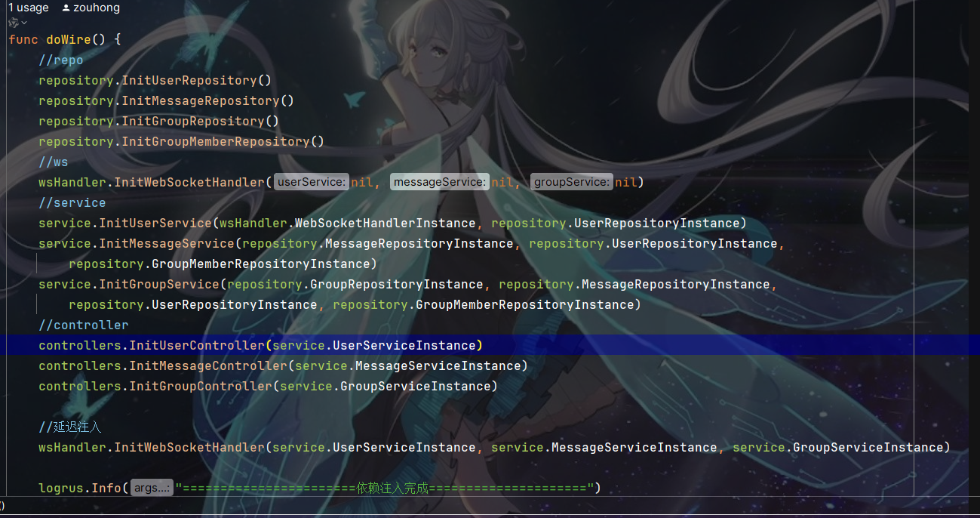Click GroupRepositoryInstance argument
Viewport: 980px width, 518px height.
(397, 284)
